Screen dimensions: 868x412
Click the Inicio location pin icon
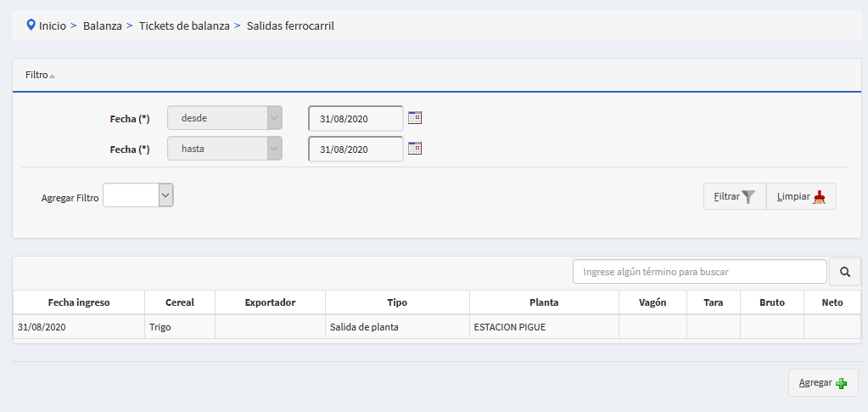pos(31,25)
